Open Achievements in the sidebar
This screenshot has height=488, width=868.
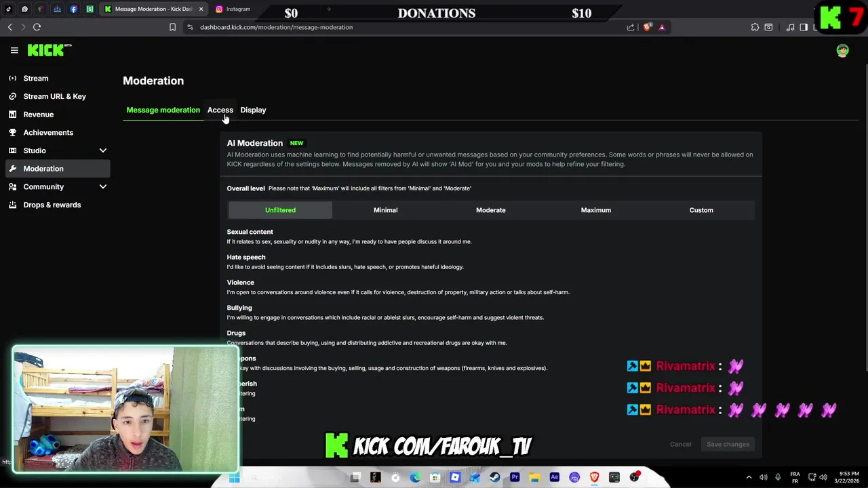[57, 132]
